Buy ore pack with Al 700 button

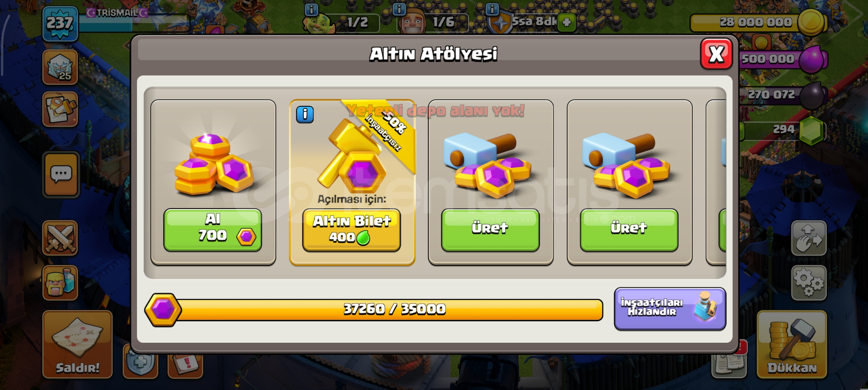click(x=213, y=230)
